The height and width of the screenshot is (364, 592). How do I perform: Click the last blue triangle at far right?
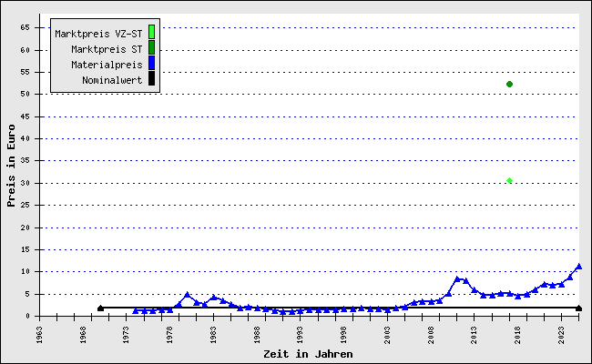578,267
